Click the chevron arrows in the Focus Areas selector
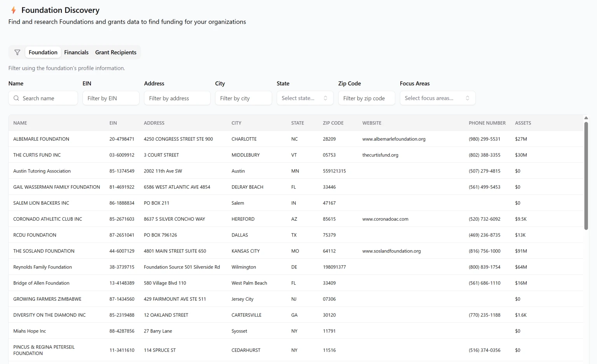 click(468, 98)
